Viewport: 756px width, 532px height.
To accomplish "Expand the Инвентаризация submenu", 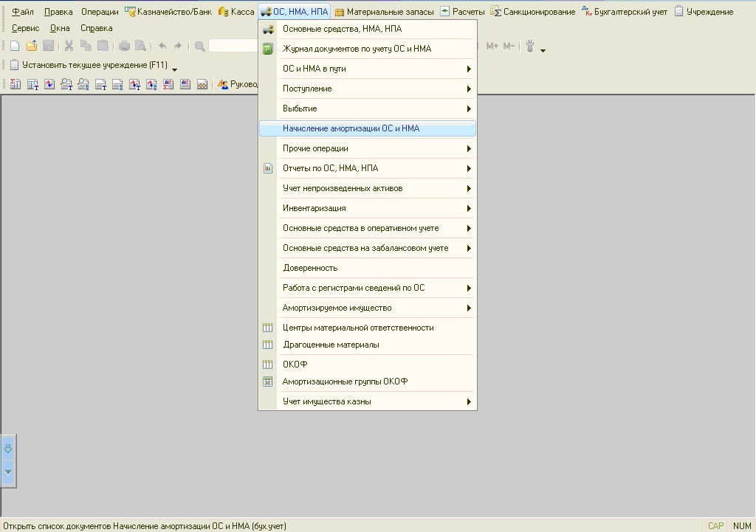I will tap(368, 208).
